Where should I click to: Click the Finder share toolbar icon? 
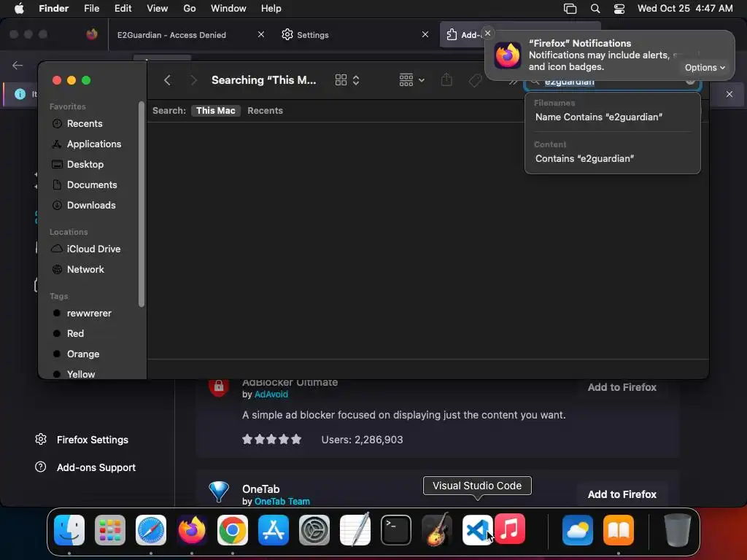coord(446,79)
